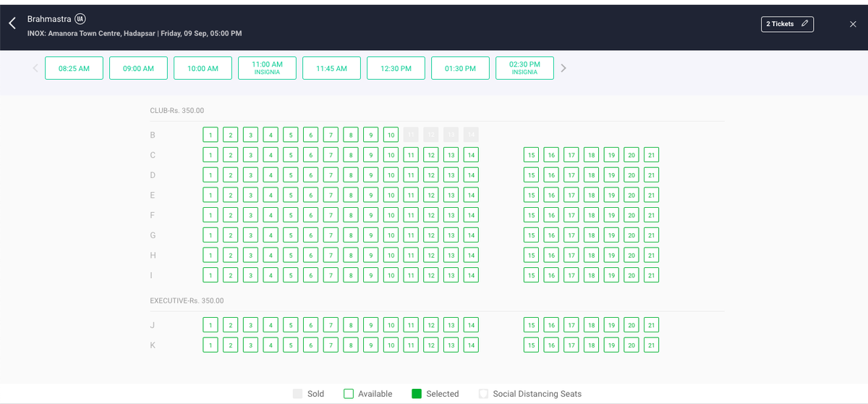Viewport: 868px width, 404px height.
Task: Pick seat 11 in row E
Action: point(410,195)
